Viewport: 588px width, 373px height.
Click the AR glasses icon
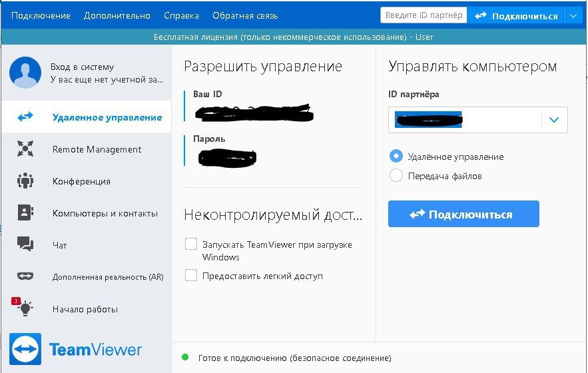tap(25, 276)
